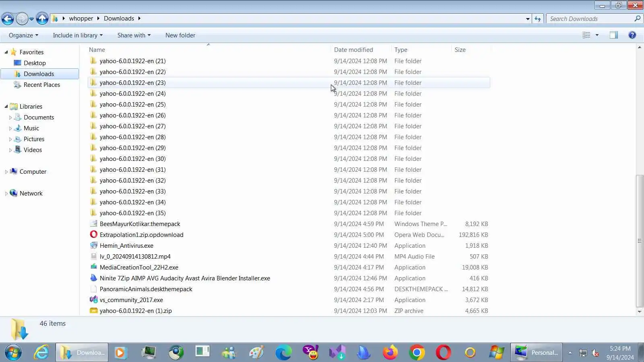644x362 pixels.
Task: Open Opera browser from taskbar
Action: point(444,353)
